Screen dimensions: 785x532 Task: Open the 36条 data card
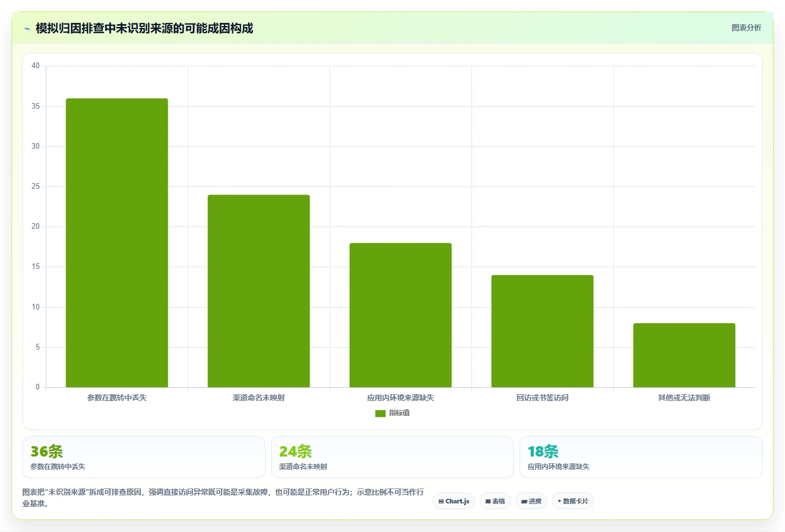tap(144, 457)
